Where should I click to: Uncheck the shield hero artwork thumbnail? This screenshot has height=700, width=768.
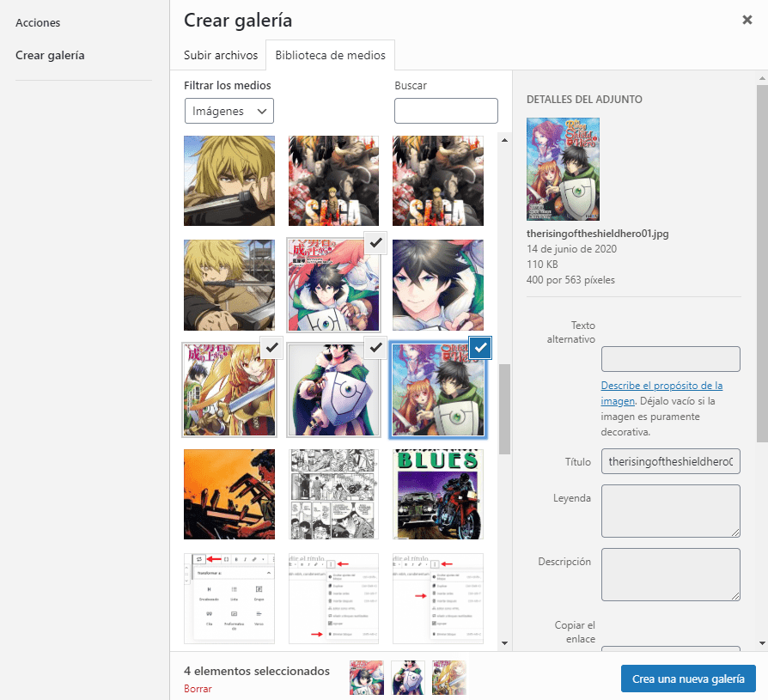point(375,348)
